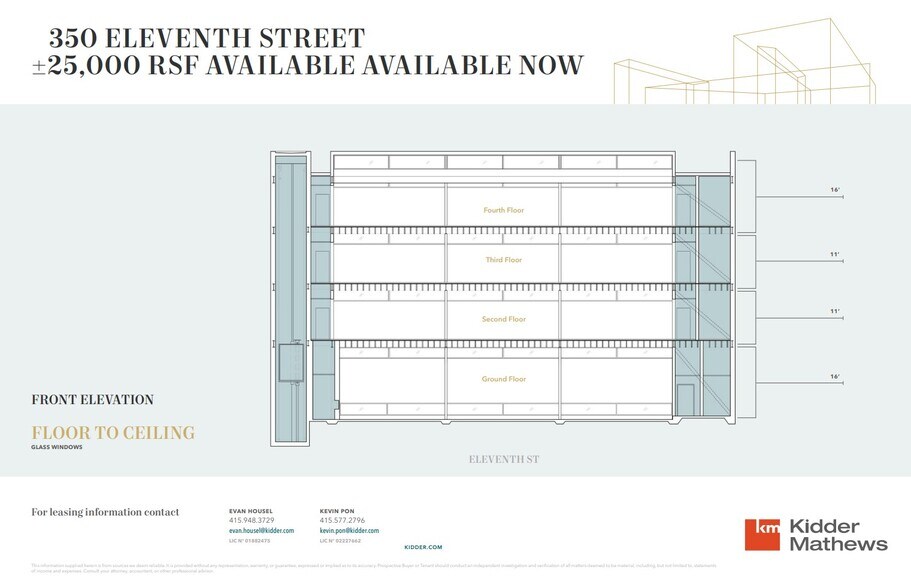The image size is (911, 588).
Task: Click evan.housel@kidder.com email link
Action: pyautogui.click(x=260, y=531)
